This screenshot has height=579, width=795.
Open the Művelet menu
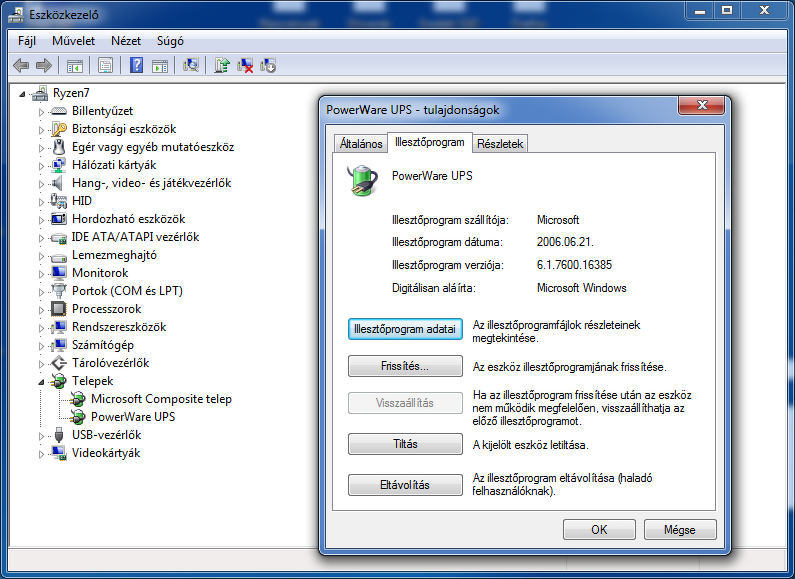pos(74,41)
